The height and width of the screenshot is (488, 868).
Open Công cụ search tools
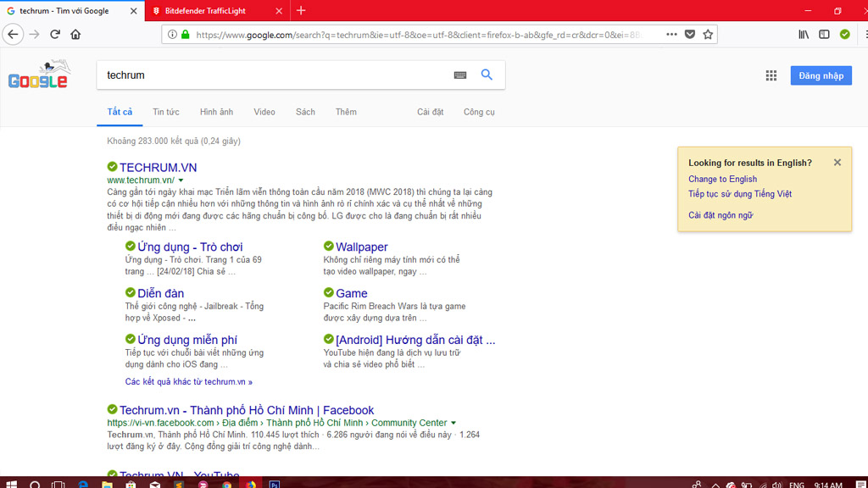point(479,112)
